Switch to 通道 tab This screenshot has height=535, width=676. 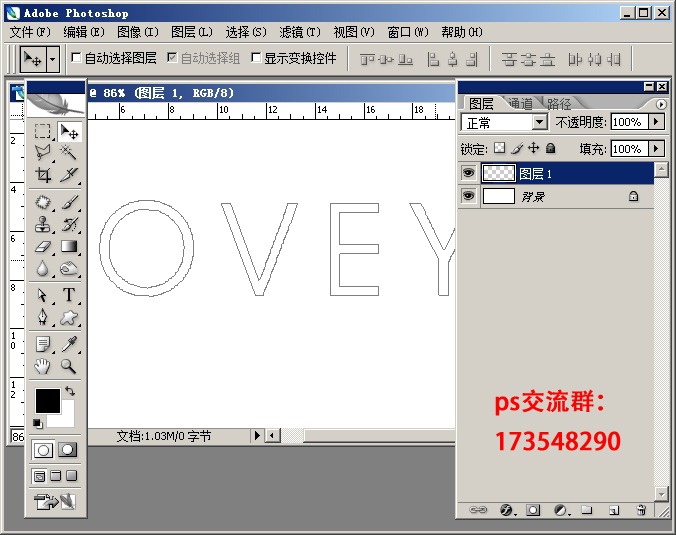520,103
